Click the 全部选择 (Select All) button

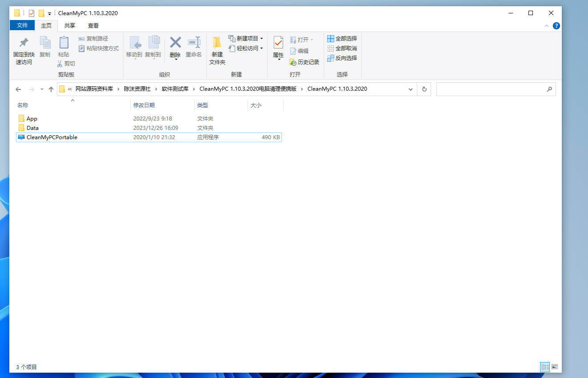click(x=342, y=38)
